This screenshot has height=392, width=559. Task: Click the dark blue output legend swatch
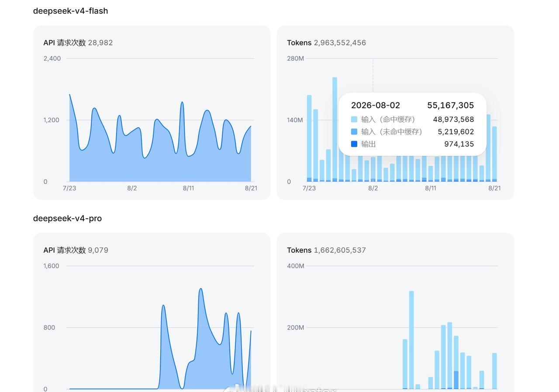(354, 144)
